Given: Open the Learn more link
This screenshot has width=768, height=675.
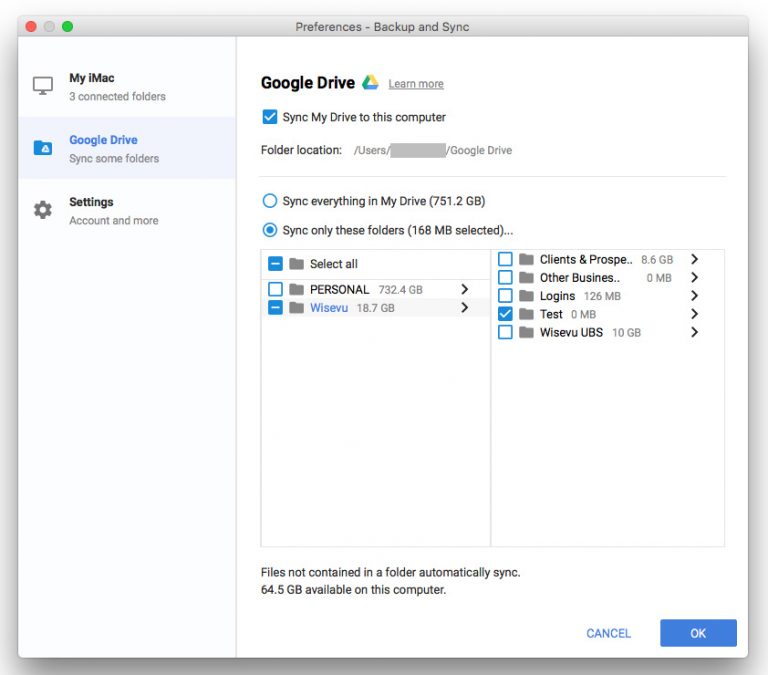Looking at the screenshot, I should tap(416, 84).
